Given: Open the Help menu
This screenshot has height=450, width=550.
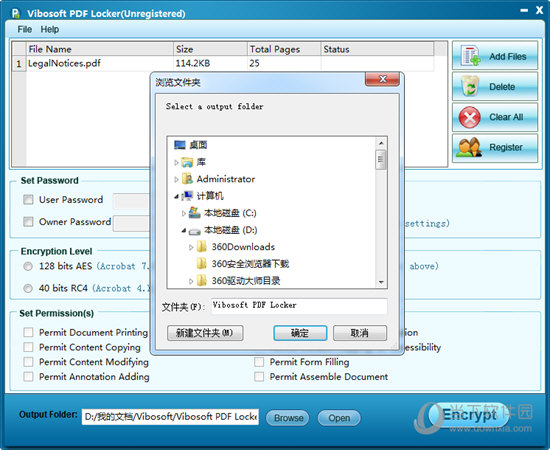Looking at the screenshot, I should (x=50, y=29).
